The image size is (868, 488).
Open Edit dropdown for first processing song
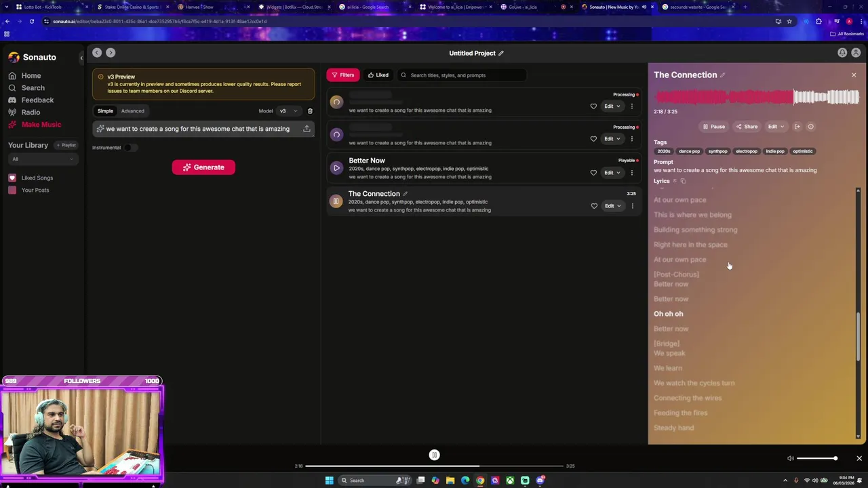pyautogui.click(x=612, y=106)
